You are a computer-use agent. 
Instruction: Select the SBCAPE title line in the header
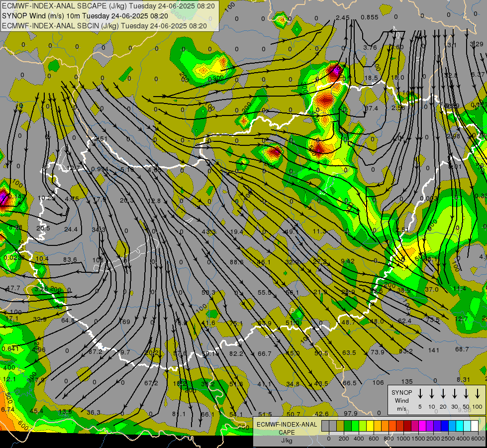(108, 6)
